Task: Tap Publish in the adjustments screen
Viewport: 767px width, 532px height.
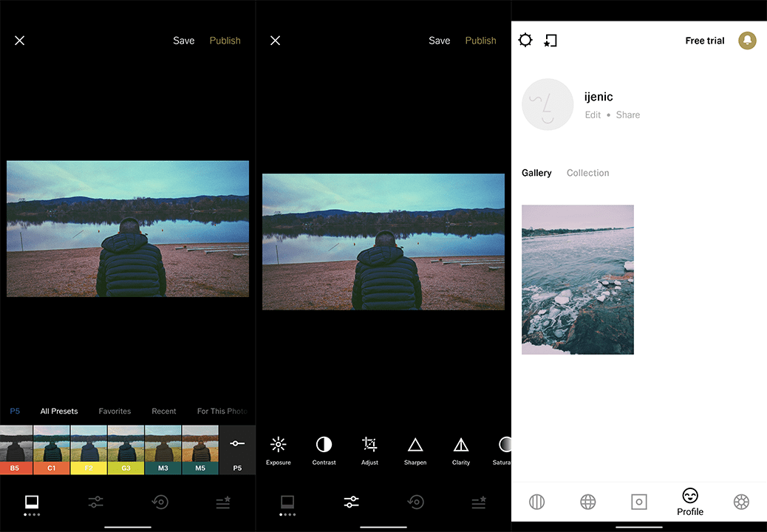Action: tap(481, 41)
